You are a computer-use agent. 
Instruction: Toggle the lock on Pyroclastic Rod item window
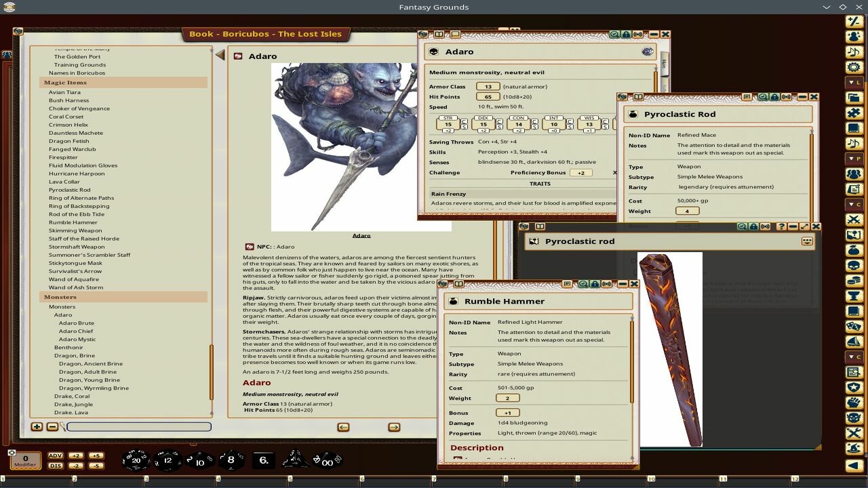pos(775,97)
